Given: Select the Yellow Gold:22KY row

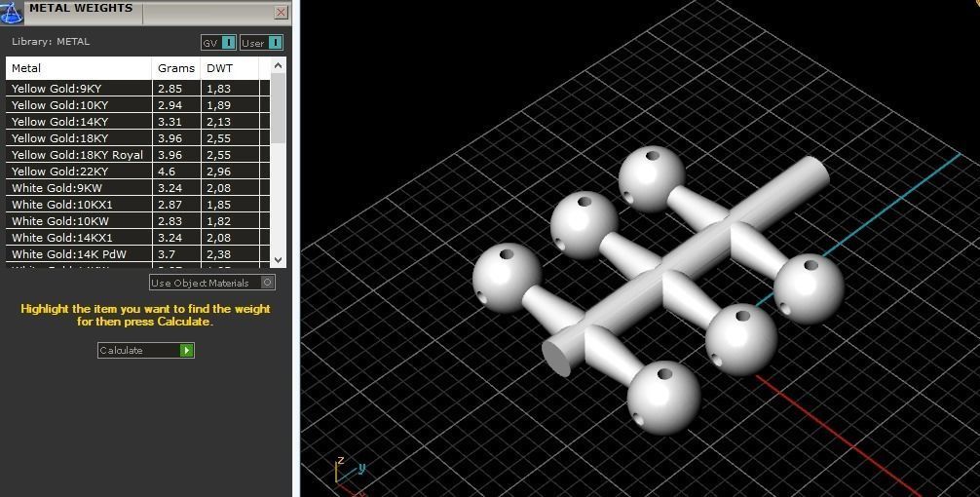Looking at the screenshot, I should tap(138, 172).
